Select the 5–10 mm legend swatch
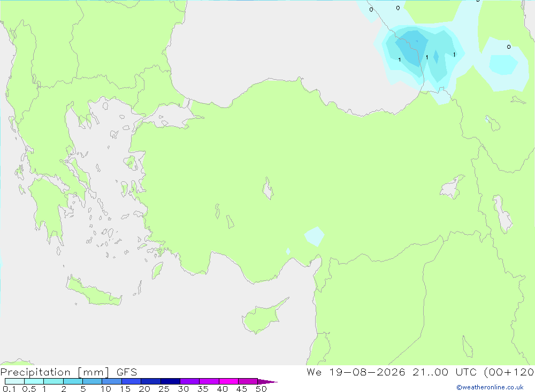 pyautogui.click(x=93, y=381)
